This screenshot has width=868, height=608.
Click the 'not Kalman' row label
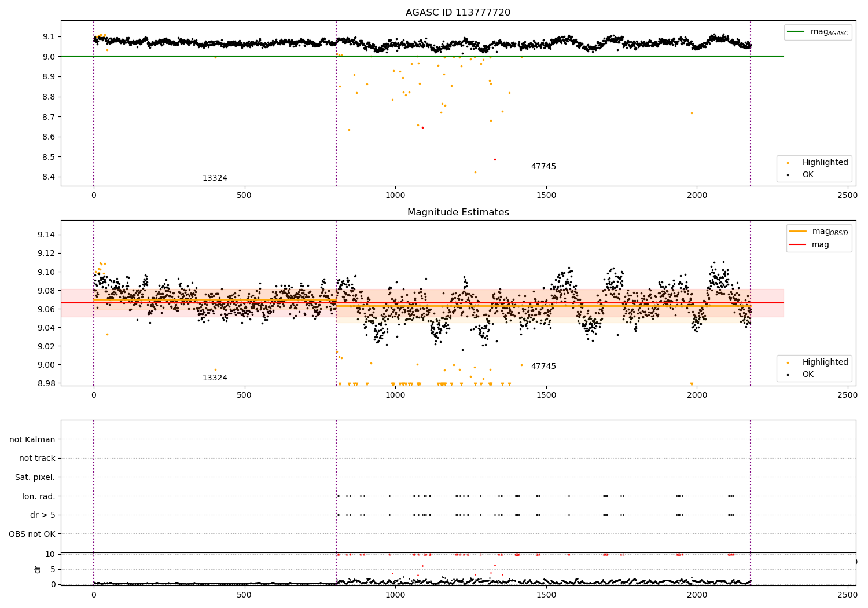point(32,439)
